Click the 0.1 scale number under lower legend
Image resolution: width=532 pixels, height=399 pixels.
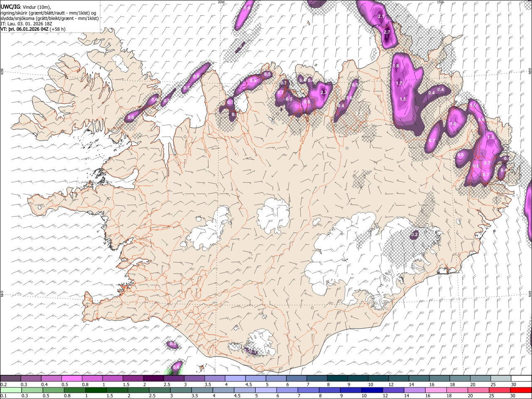click(3, 396)
